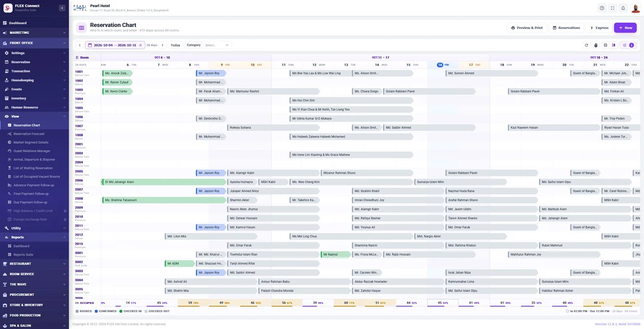644x329 pixels.
Task: Expand the MARKETING menu
Action: tap(34, 33)
